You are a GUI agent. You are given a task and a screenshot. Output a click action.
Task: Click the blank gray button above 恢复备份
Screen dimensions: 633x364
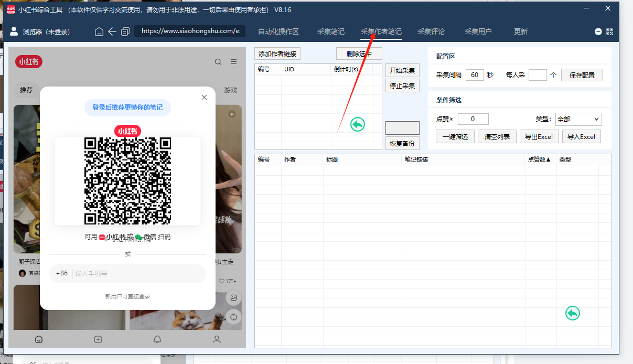click(402, 128)
